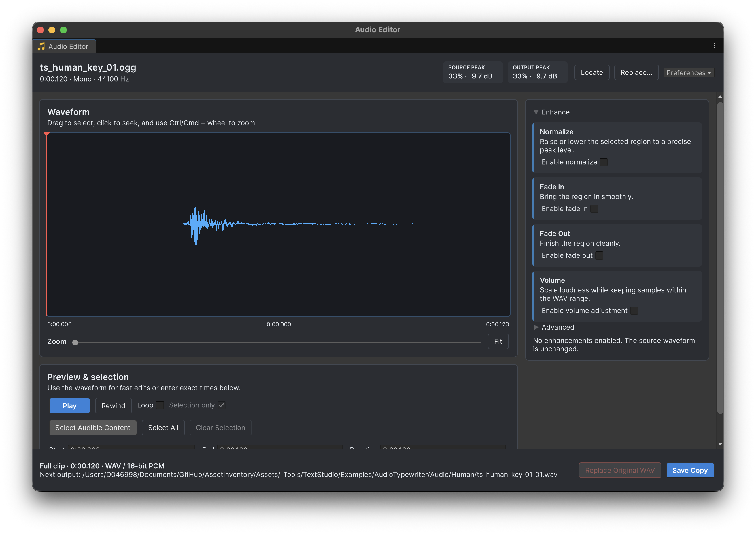This screenshot has height=534, width=756.
Task: Click the 'Full clip · 0:00.120 · WAV / 16-bit PCM' status line
Action: [102, 466]
